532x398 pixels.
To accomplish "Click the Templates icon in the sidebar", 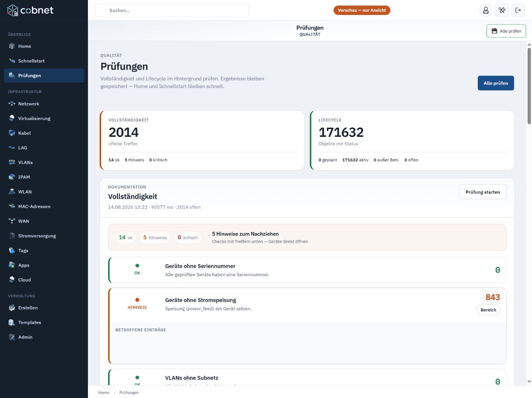I will [x=12, y=322].
